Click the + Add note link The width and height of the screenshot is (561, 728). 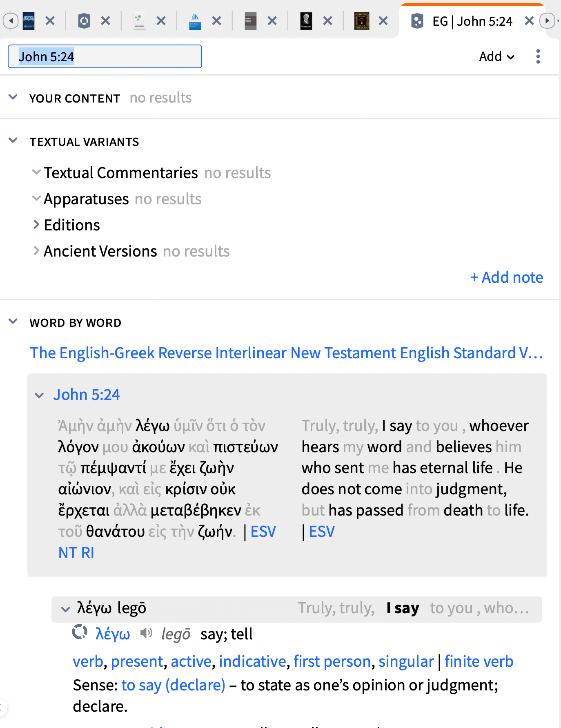pos(507,277)
